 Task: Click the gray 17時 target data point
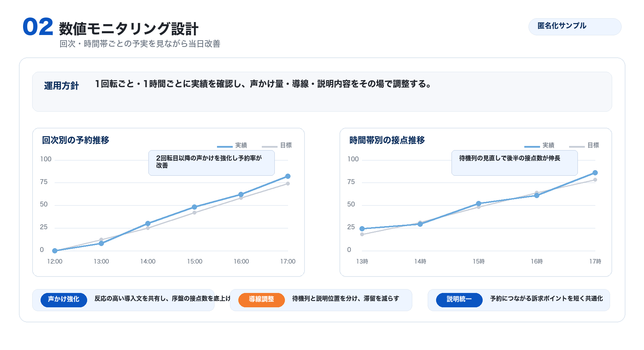click(x=595, y=180)
